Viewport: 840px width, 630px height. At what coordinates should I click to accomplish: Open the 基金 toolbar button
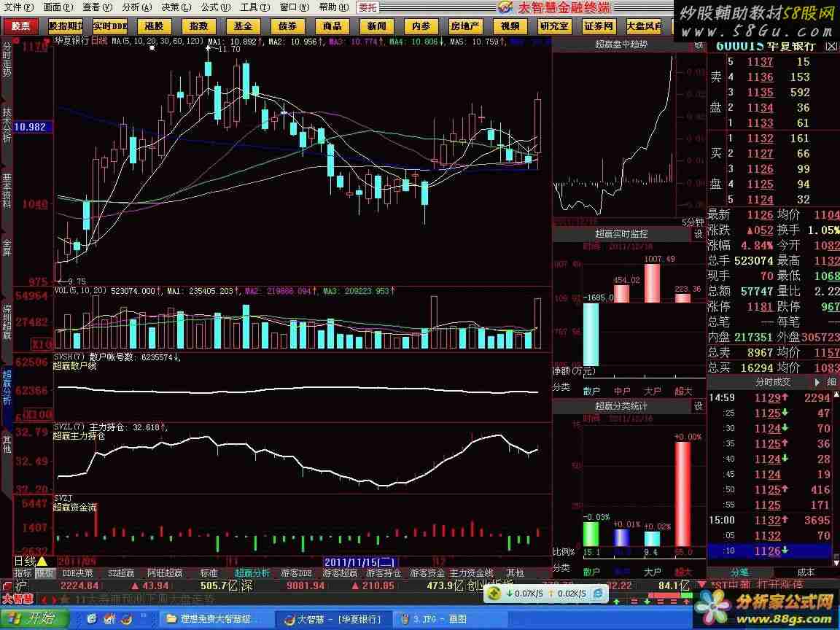pyautogui.click(x=244, y=26)
